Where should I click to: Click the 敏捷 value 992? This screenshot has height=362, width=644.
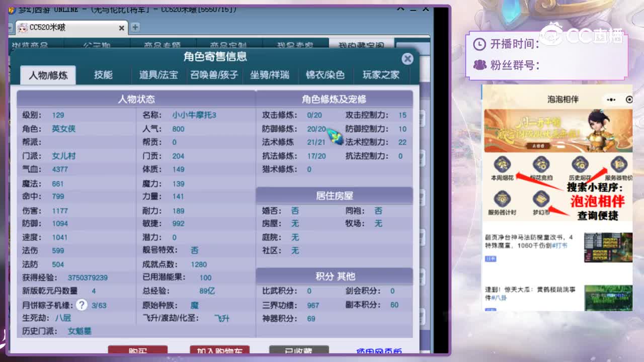coord(178,224)
